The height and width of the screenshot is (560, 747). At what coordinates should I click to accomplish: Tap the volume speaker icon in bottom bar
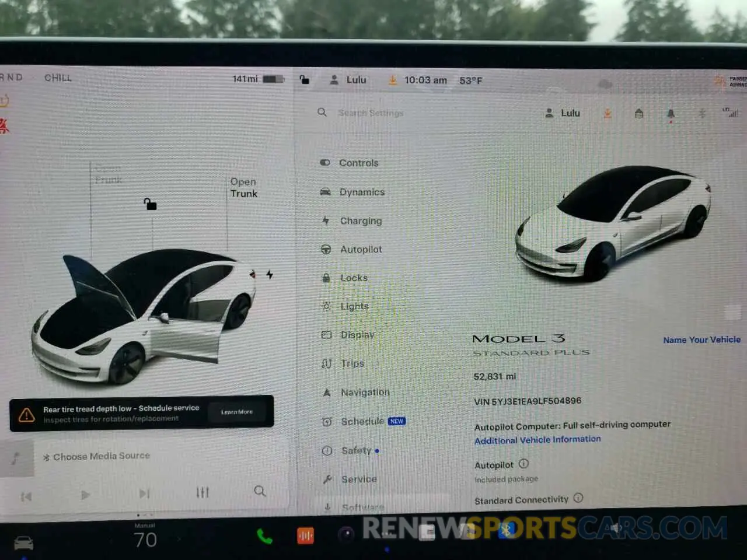(616, 528)
